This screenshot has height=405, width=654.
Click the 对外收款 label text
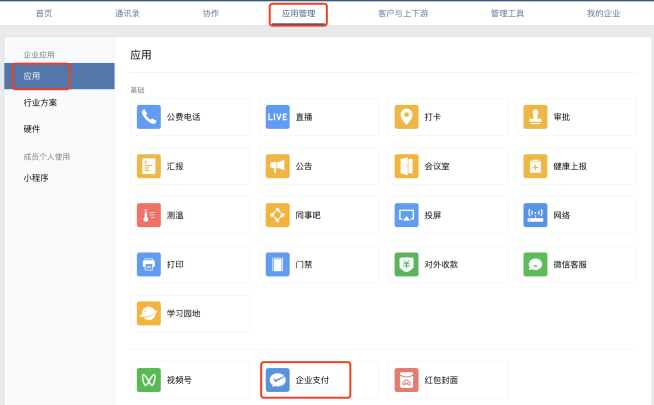pos(441,264)
